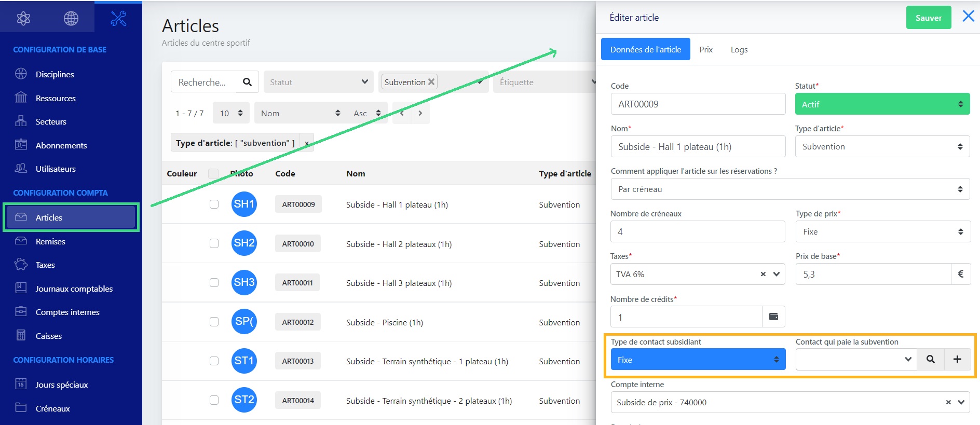Check the box for ART00014 row
This screenshot has height=425, width=980.
pos(214,400)
